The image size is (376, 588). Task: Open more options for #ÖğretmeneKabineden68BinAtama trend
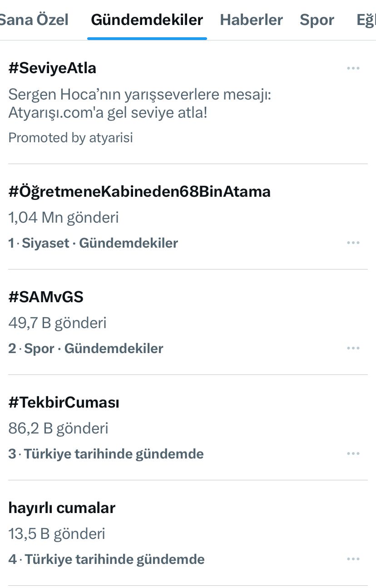[x=353, y=243]
